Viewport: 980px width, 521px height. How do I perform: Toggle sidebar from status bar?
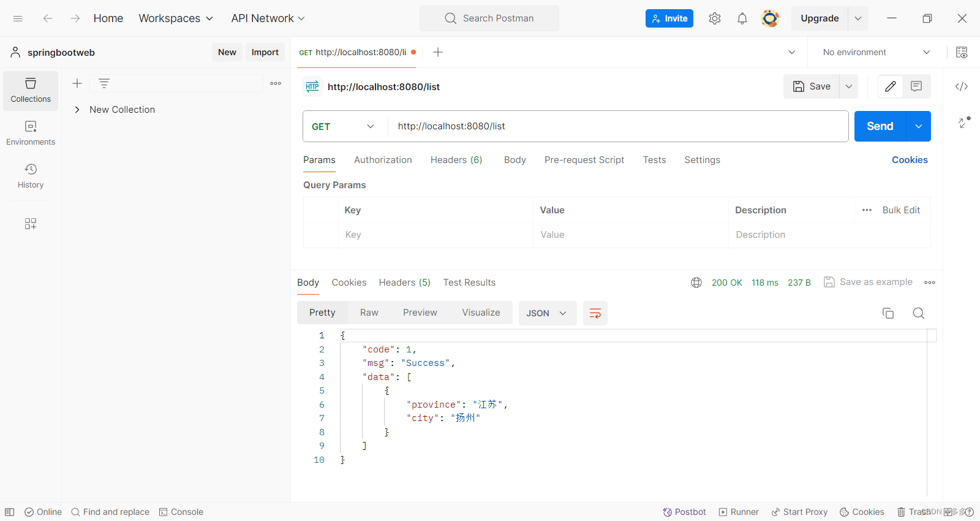point(10,512)
